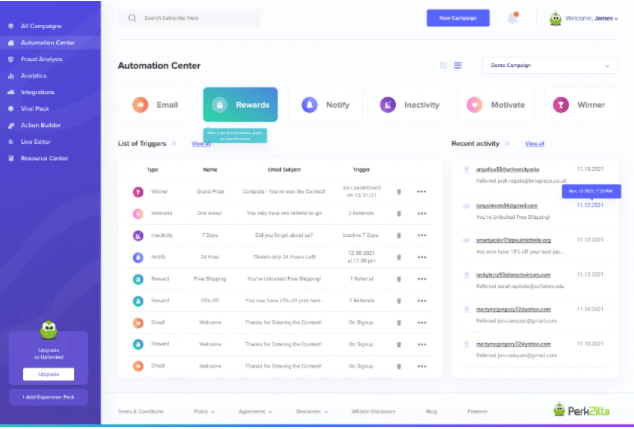Delete the One Away! trigger
Image resolution: width=634 pixels, height=429 pixels.
399,213
